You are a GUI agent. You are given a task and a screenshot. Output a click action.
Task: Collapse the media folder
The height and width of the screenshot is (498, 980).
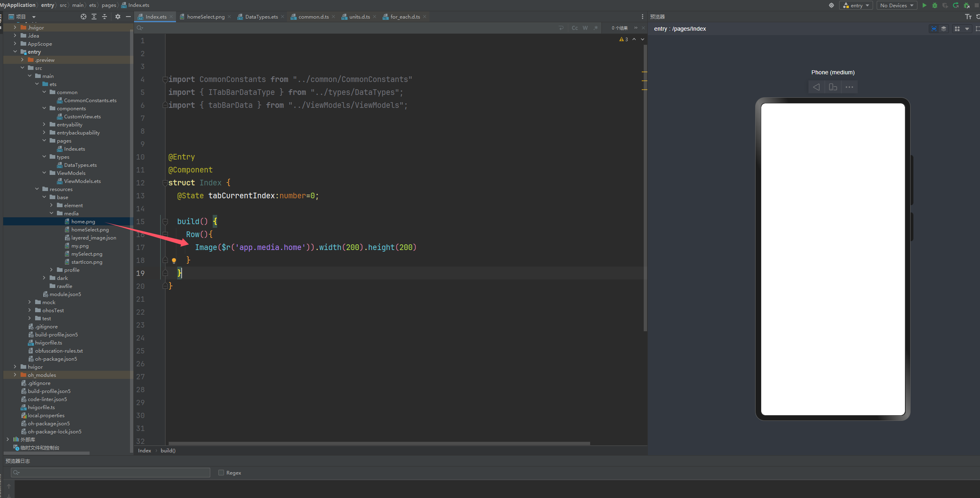coord(51,213)
